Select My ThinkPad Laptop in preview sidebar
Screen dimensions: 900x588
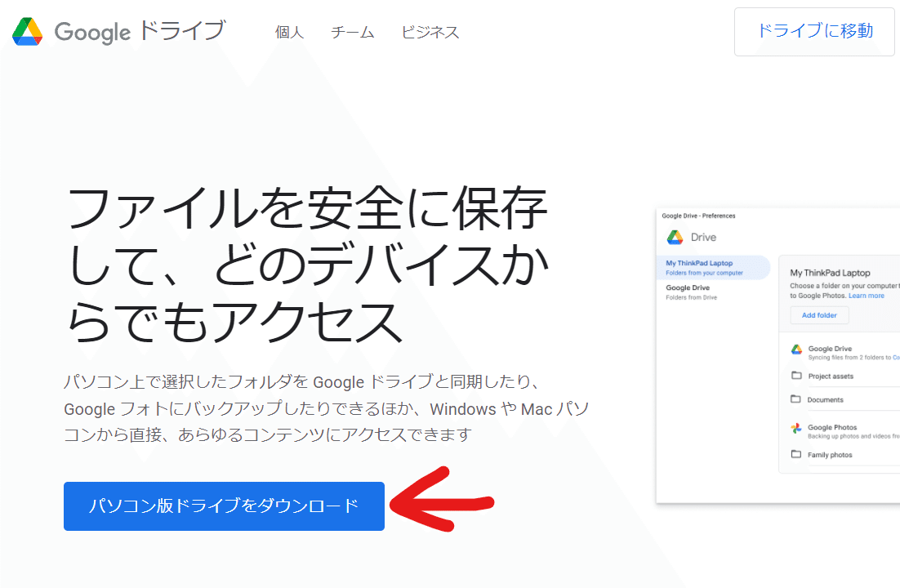[713, 268]
